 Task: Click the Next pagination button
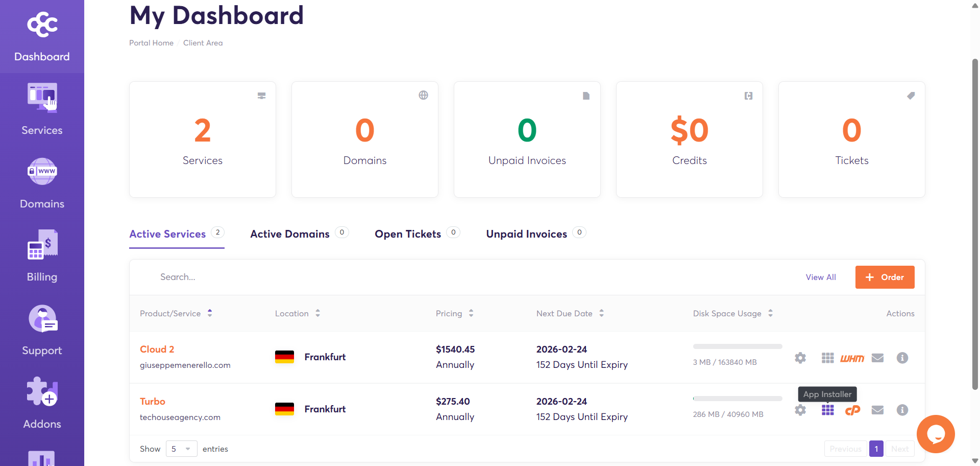tap(900, 449)
